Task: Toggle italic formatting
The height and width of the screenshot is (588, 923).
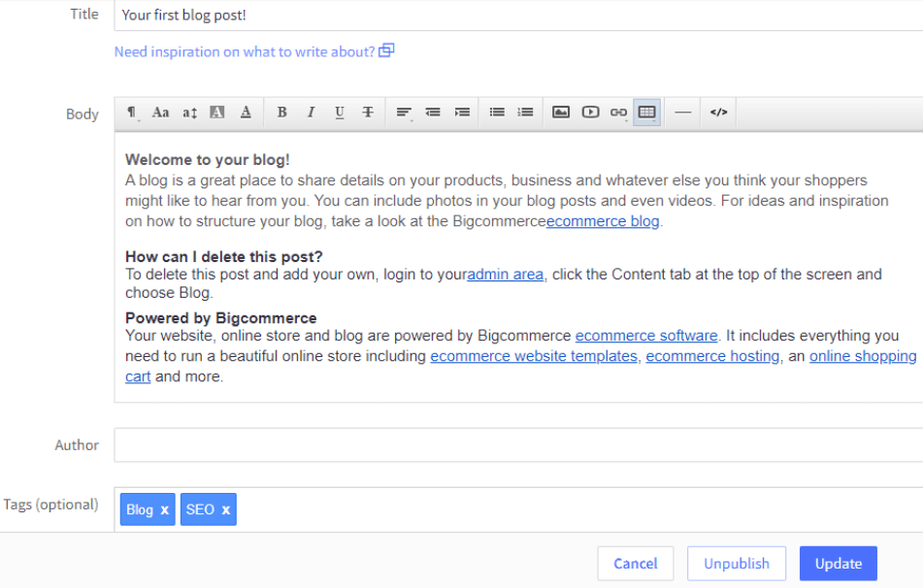Action: 311,112
